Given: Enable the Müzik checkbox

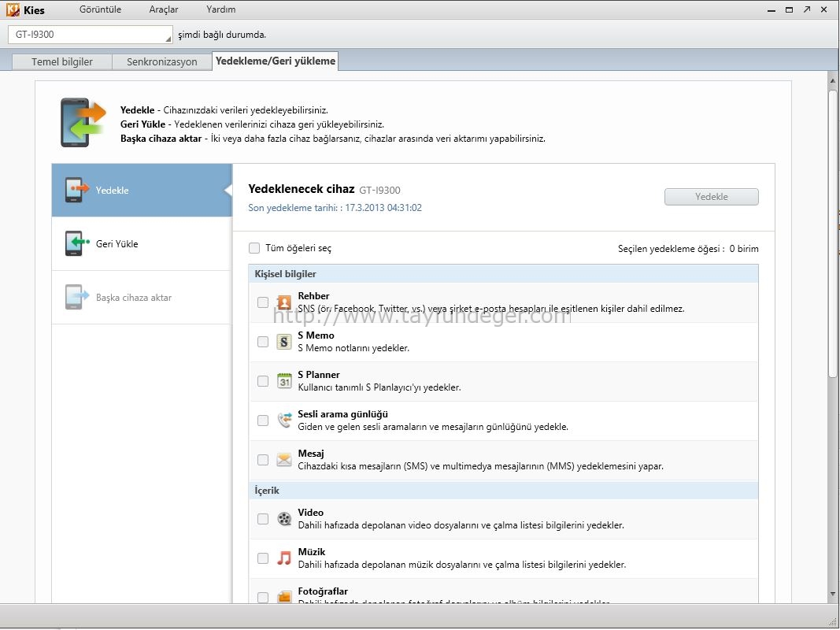Looking at the screenshot, I should tap(262, 558).
